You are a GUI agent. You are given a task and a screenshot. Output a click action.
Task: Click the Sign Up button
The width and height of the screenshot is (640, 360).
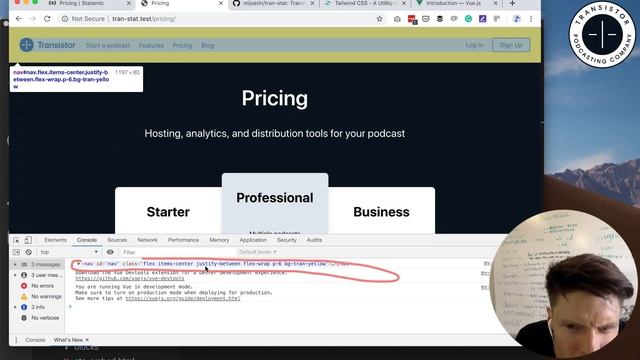pos(511,45)
